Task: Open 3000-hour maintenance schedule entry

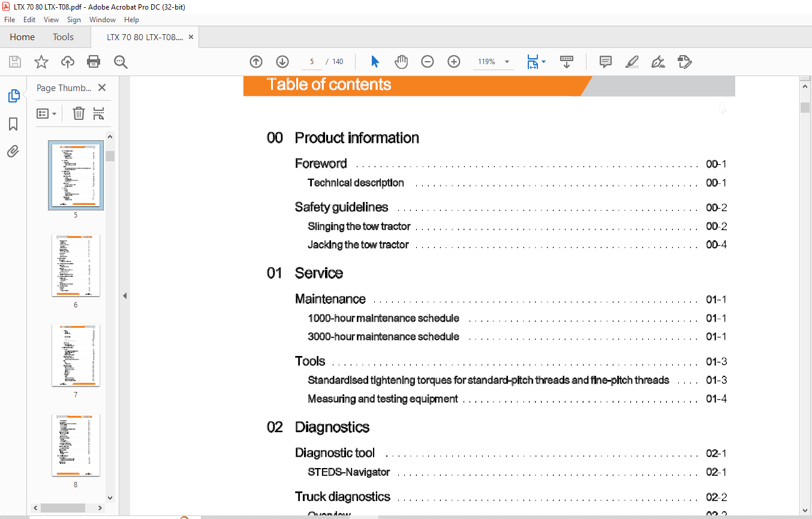Action: click(383, 337)
